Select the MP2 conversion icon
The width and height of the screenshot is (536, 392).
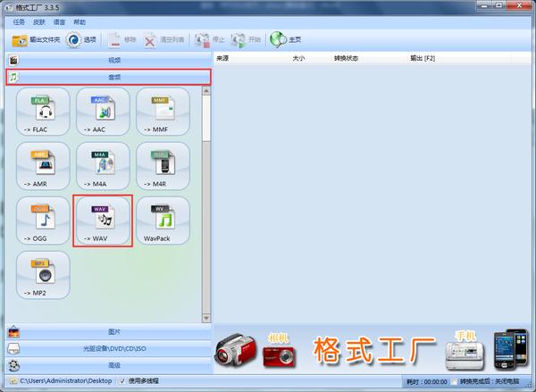click(x=43, y=275)
